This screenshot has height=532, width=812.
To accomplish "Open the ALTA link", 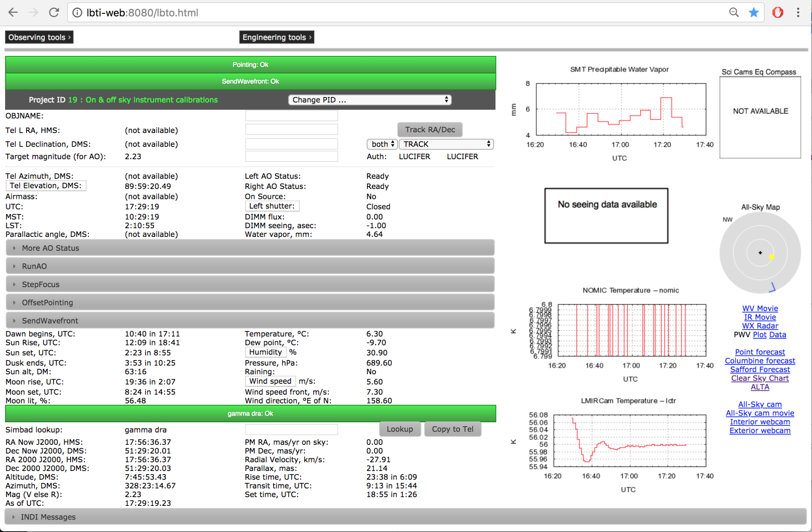I will click(760, 387).
